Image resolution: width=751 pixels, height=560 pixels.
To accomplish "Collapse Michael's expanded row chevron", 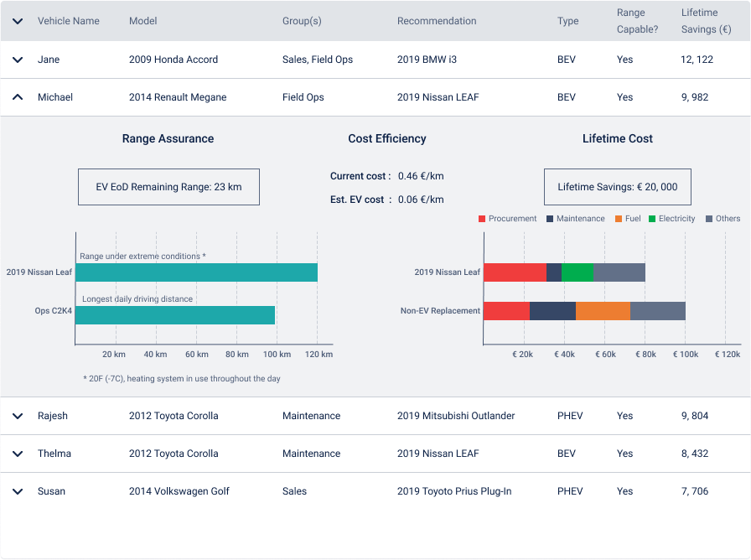I will point(18,97).
